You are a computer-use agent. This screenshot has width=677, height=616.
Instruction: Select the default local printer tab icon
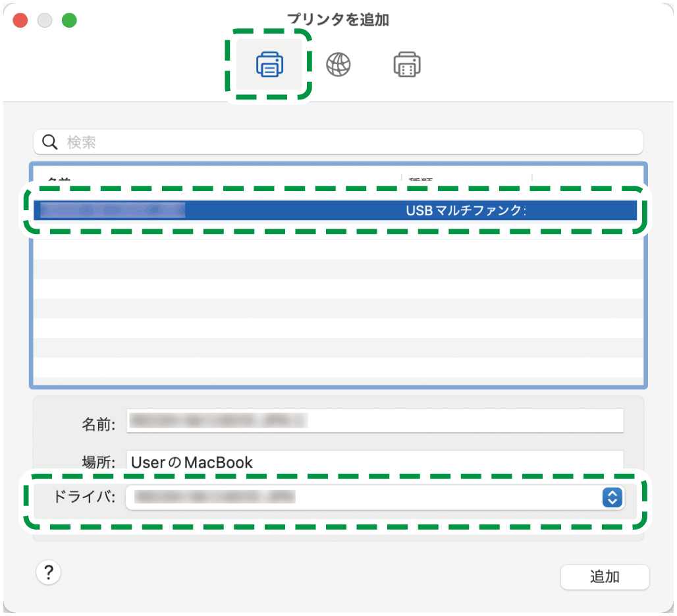tap(269, 65)
